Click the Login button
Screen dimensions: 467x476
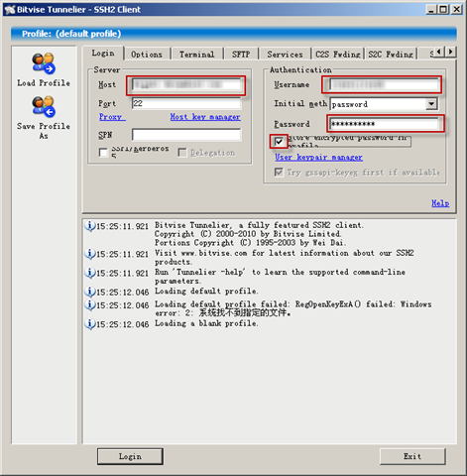tap(130, 456)
